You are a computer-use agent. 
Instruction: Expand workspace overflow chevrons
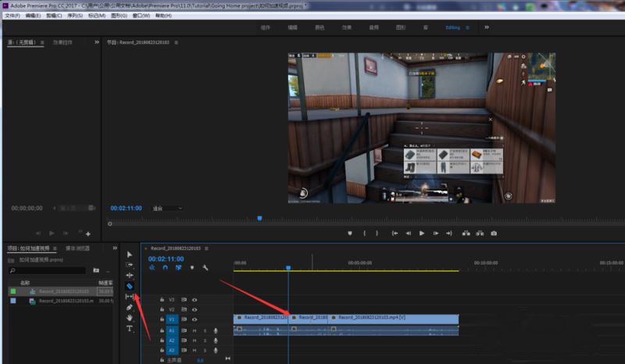(487, 27)
